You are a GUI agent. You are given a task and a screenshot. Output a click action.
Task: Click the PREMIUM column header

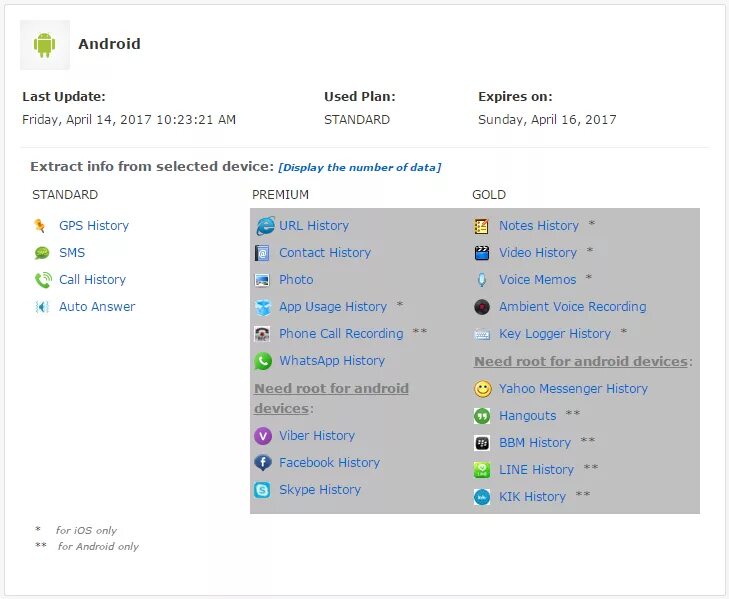[280, 195]
